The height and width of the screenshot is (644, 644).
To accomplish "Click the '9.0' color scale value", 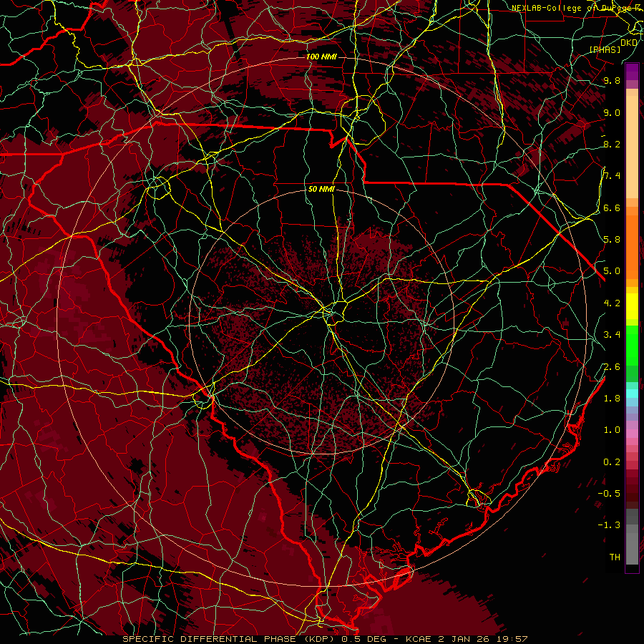I will click(x=612, y=112).
